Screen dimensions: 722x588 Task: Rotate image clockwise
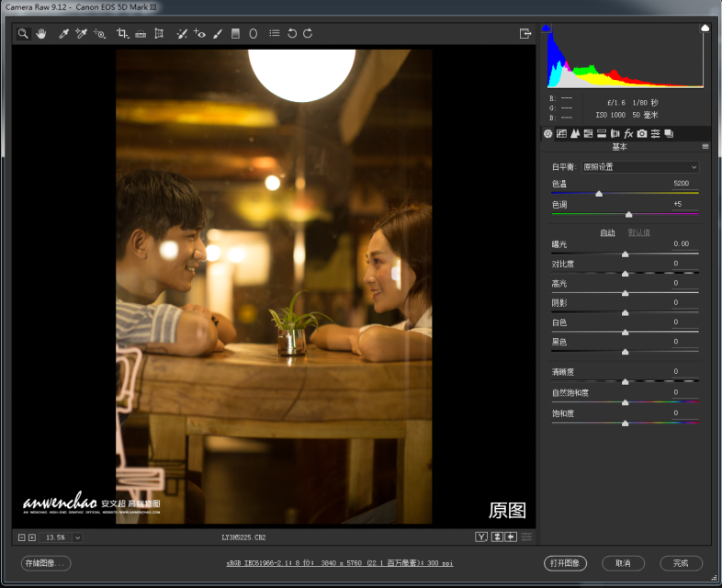308,34
